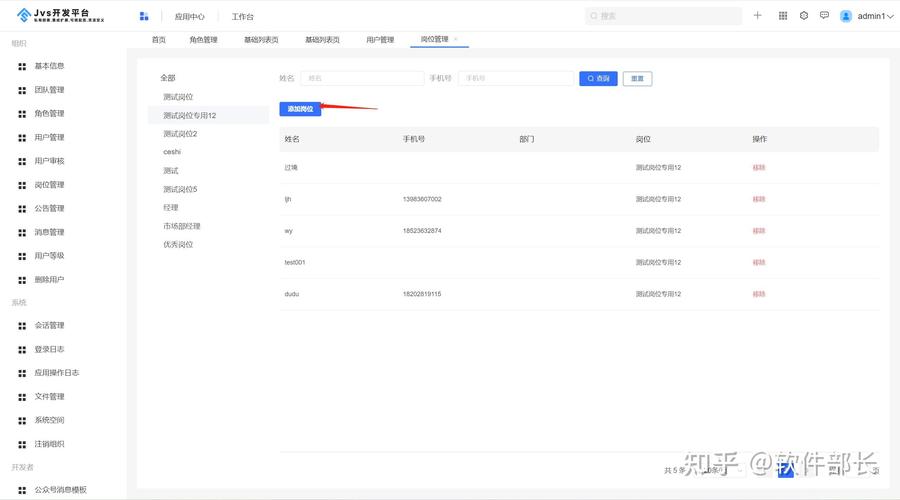Select 优秀岗位 in the position list

(178, 245)
